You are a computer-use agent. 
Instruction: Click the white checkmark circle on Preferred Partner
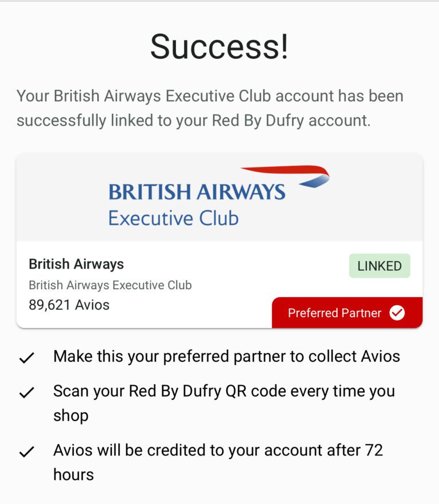[x=397, y=313]
